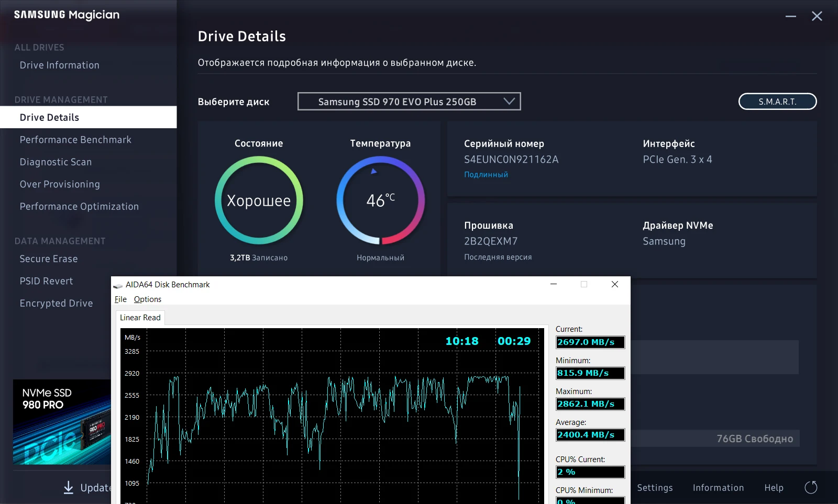838x504 pixels.
Task: Open Performance Benchmark in sidebar
Action: 75,140
